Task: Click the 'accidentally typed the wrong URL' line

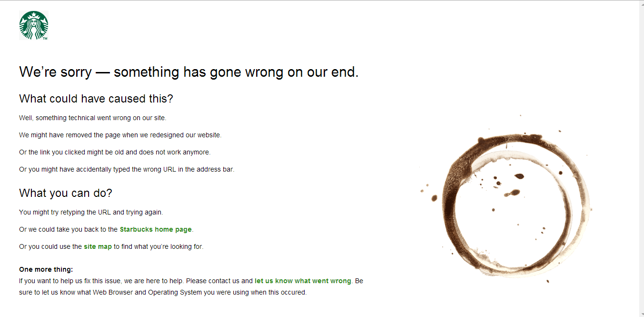Action: tap(127, 169)
